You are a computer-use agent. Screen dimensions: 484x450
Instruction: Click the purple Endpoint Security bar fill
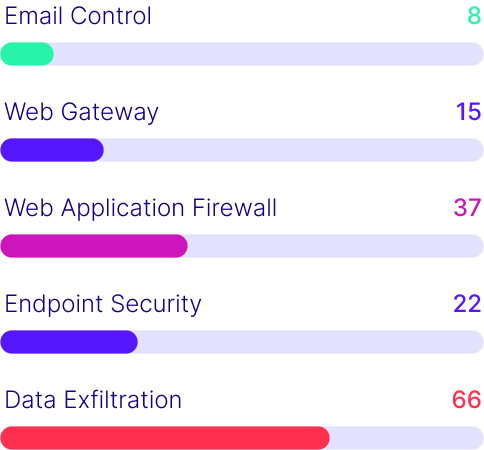[69, 342]
